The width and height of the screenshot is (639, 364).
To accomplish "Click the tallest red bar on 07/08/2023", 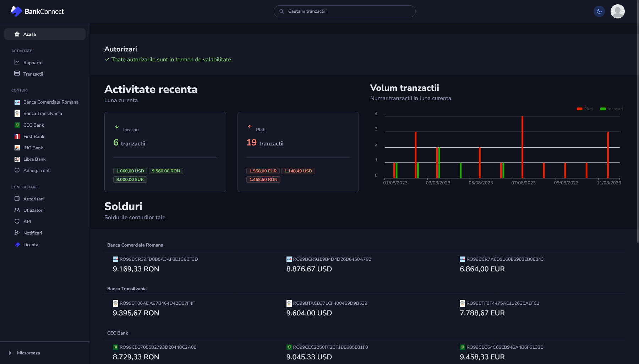I will point(523,147).
